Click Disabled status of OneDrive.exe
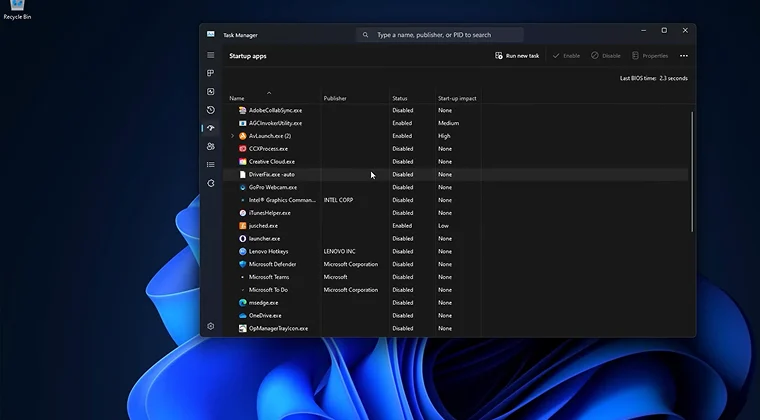 [402, 316]
